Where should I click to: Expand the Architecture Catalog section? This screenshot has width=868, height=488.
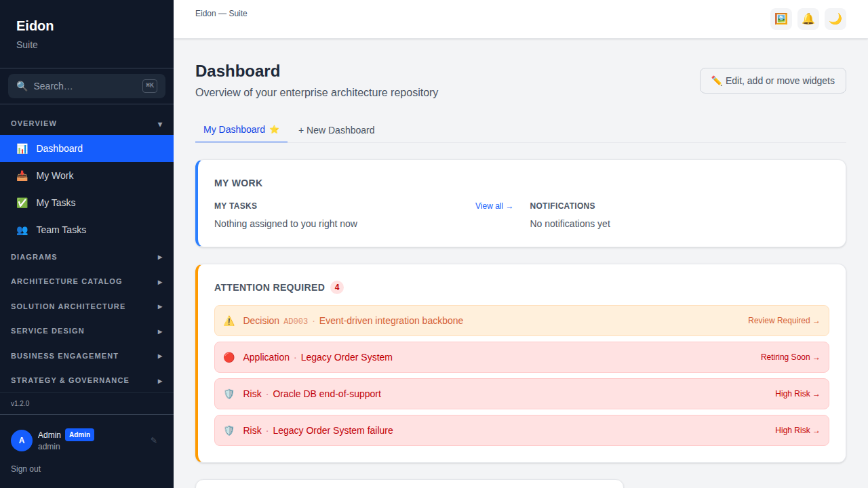pyautogui.click(x=87, y=281)
